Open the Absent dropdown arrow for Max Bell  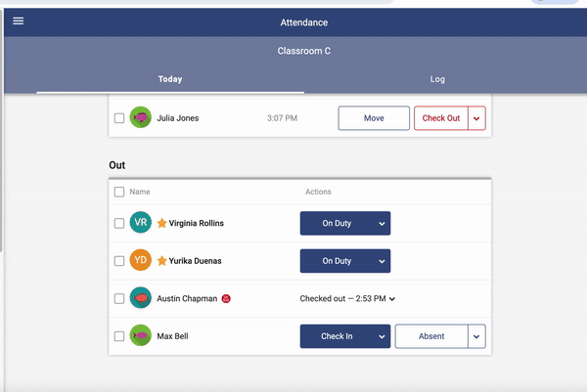(x=476, y=336)
